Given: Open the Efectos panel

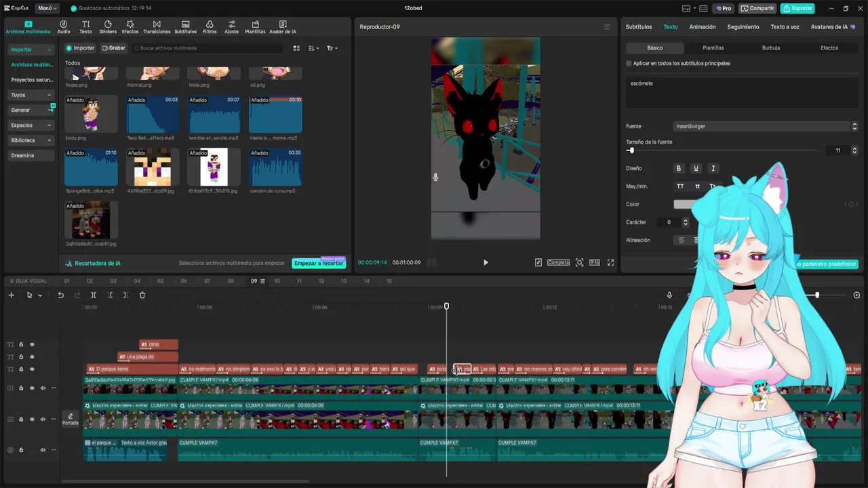Looking at the screenshot, I should click(x=130, y=27).
